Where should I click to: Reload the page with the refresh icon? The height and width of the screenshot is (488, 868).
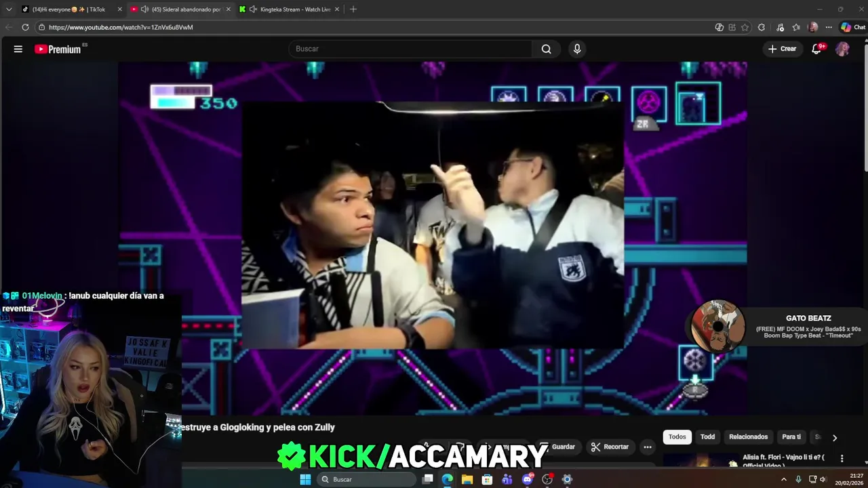click(x=25, y=27)
